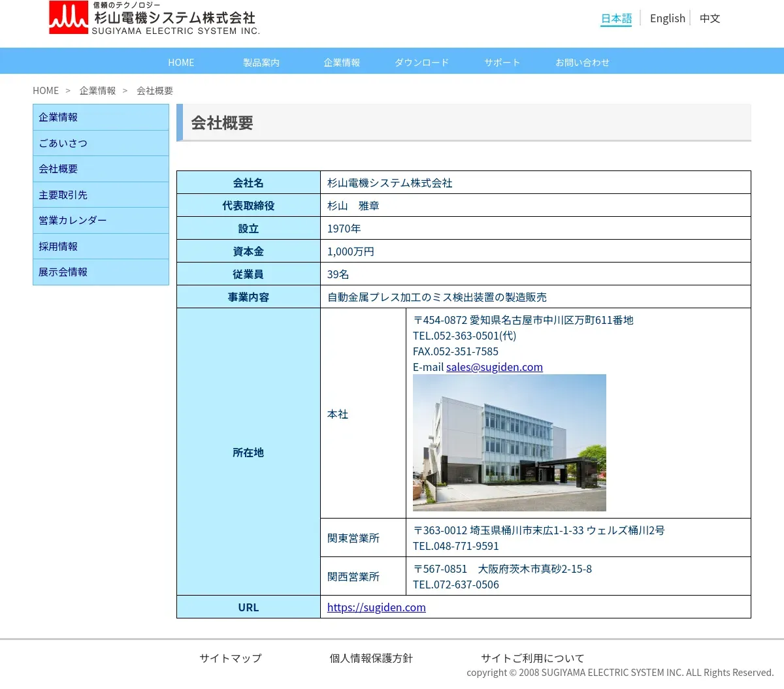Click the TEL.072-637-0506 phone number
Viewport: 784px width, 689px height.
pos(456,585)
